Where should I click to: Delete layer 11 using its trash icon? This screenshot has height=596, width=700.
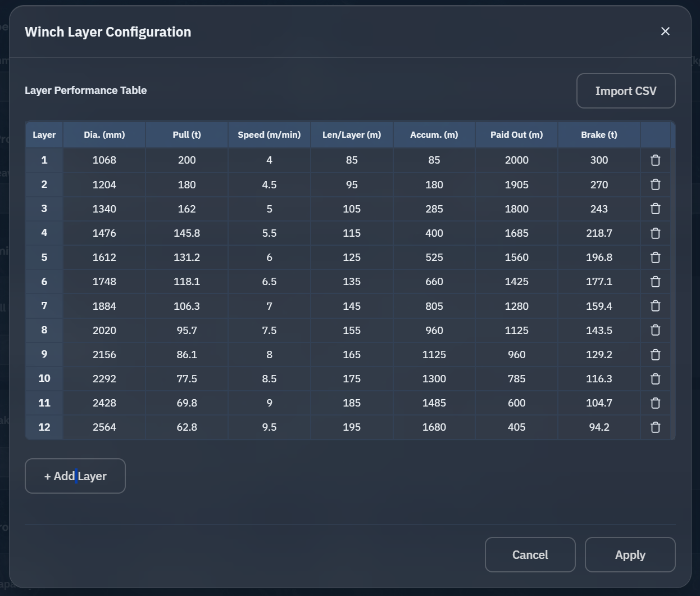pos(655,403)
